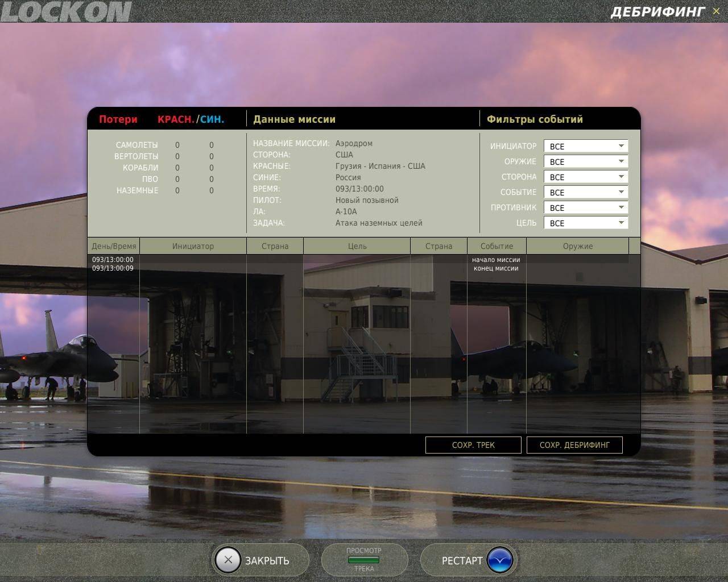Expand the Событие filter dropdown
Image resolution: width=728 pixels, height=582 pixels.
pyautogui.click(x=586, y=193)
